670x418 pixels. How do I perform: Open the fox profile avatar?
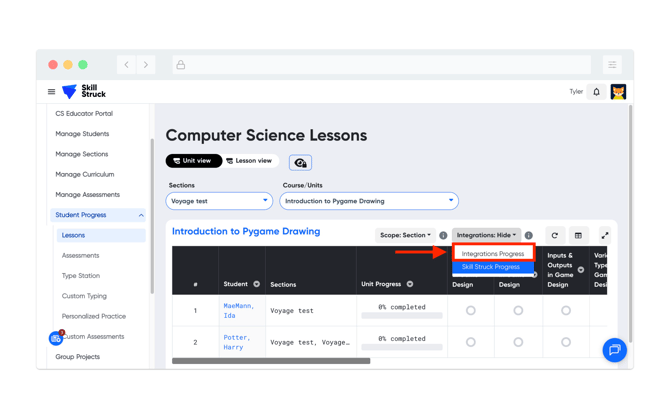point(618,92)
